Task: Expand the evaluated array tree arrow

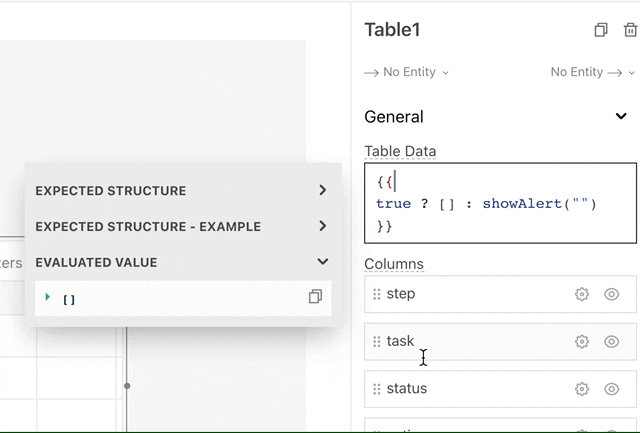Action: point(47,297)
